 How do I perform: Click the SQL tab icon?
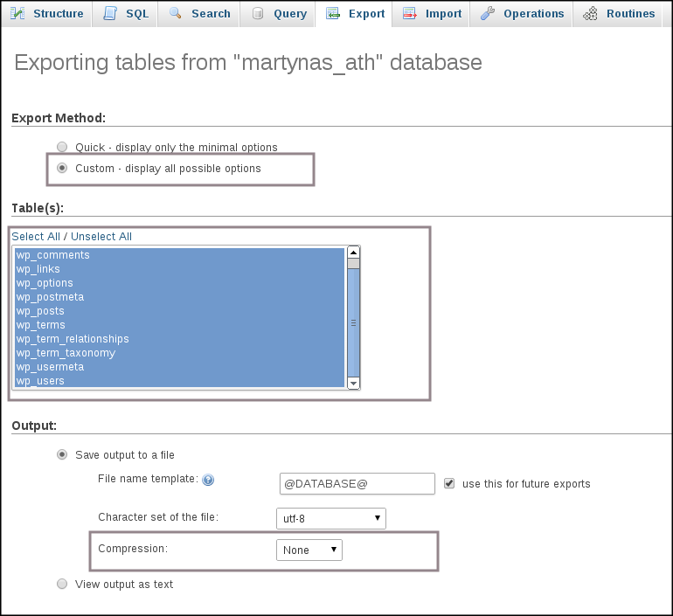pos(109,13)
